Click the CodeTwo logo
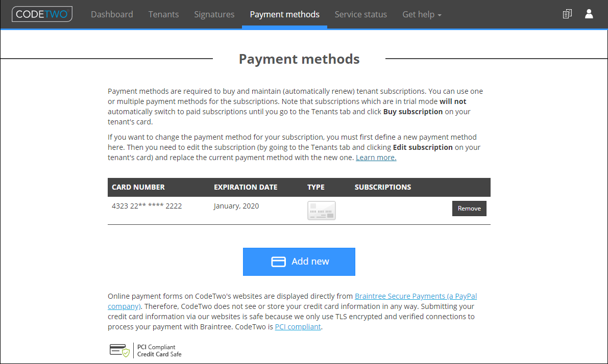 [42, 14]
